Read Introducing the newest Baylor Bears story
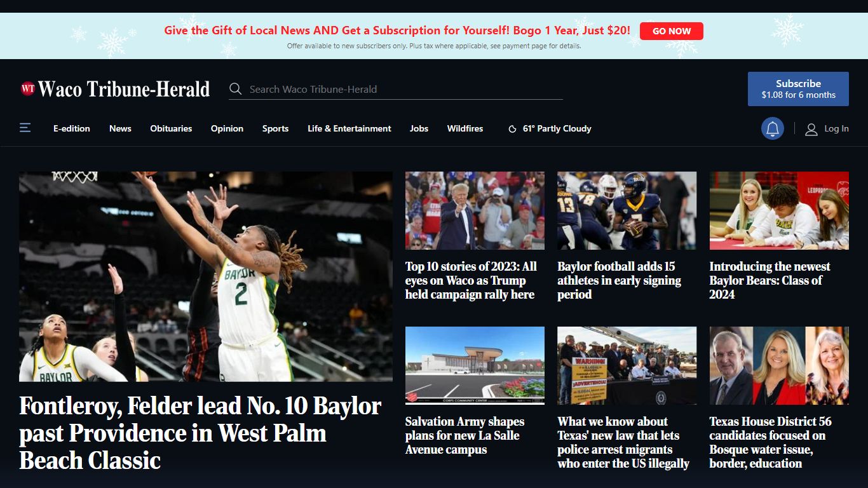The height and width of the screenshot is (488, 868). point(770,280)
